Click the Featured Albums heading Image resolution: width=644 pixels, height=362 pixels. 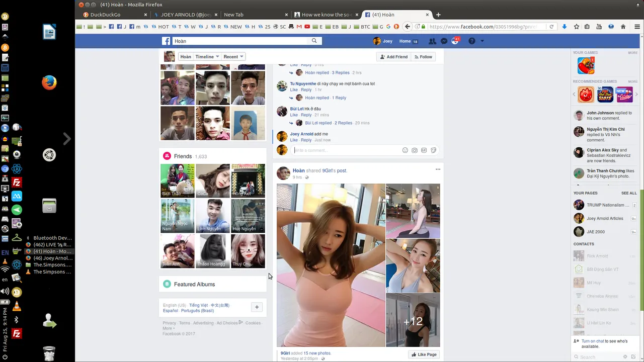coord(194,285)
